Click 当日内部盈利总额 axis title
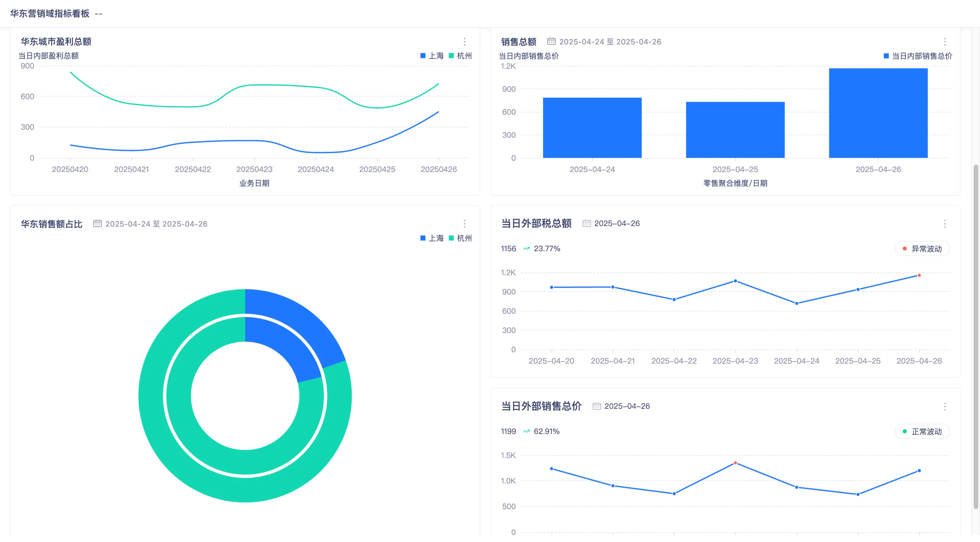This screenshot has width=980, height=542. [x=49, y=56]
